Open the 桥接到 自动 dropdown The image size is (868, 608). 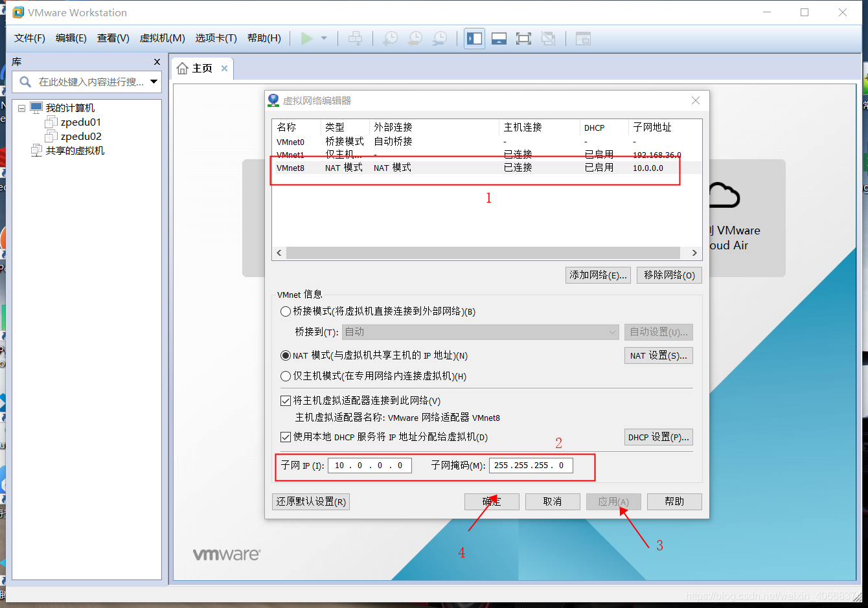tap(481, 332)
